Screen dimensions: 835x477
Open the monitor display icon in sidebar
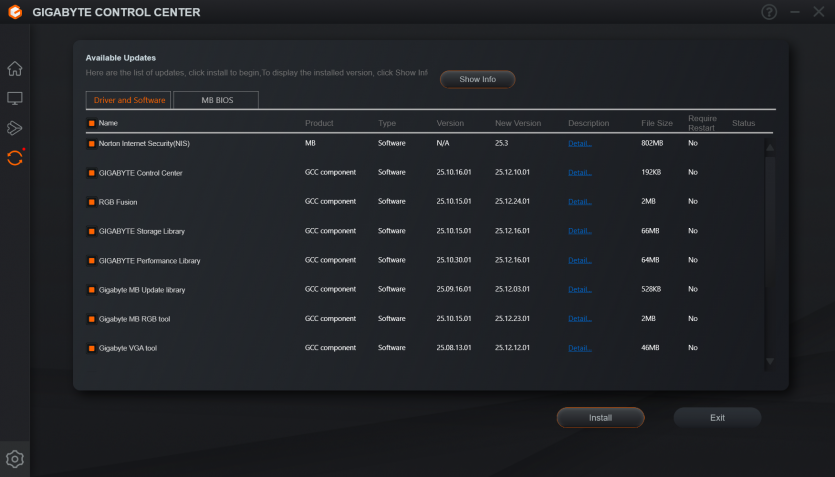[14, 99]
